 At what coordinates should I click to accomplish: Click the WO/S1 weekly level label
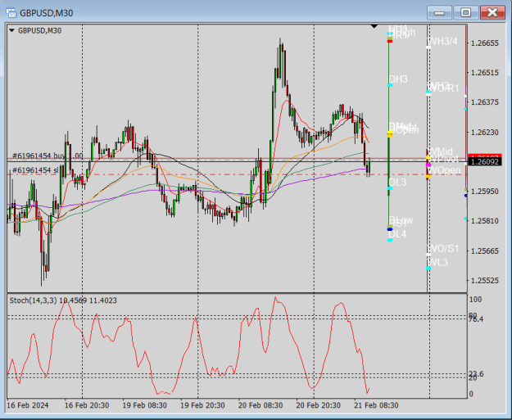[443, 249]
